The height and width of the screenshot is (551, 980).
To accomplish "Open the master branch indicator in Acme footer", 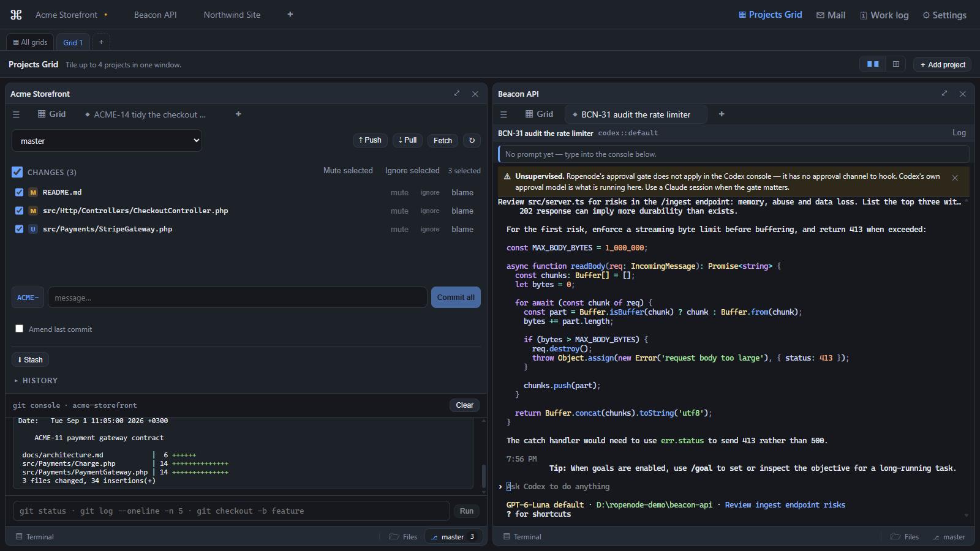I will (x=453, y=537).
